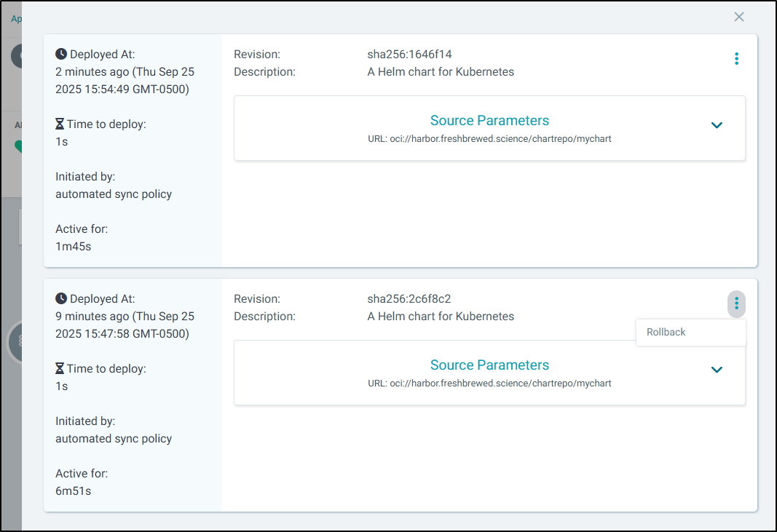The height and width of the screenshot is (532, 777).
Task: Close the history panel with the X
Action: pyautogui.click(x=739, y=17)
